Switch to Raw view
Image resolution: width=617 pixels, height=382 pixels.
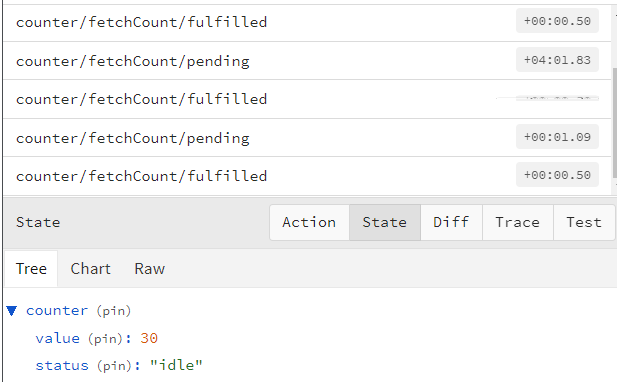click(x=150, y=269)
